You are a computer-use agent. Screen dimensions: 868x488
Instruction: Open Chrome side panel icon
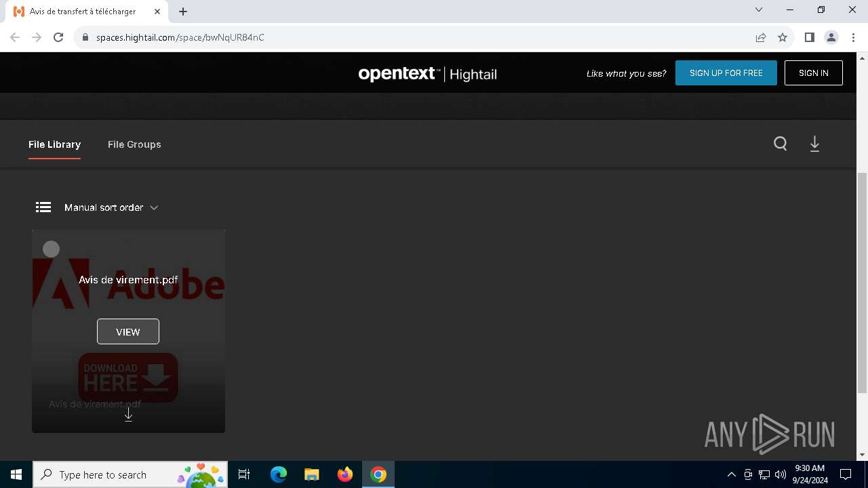[809, 37]
